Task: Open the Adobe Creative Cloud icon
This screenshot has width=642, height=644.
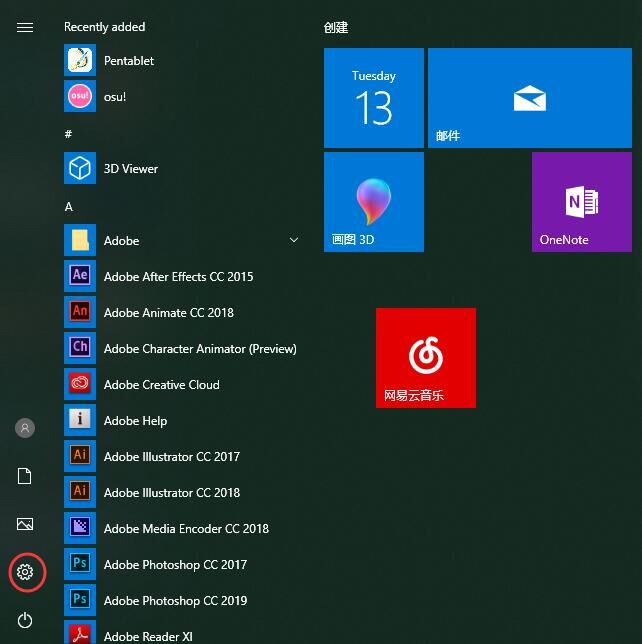Action: [80, 384]
